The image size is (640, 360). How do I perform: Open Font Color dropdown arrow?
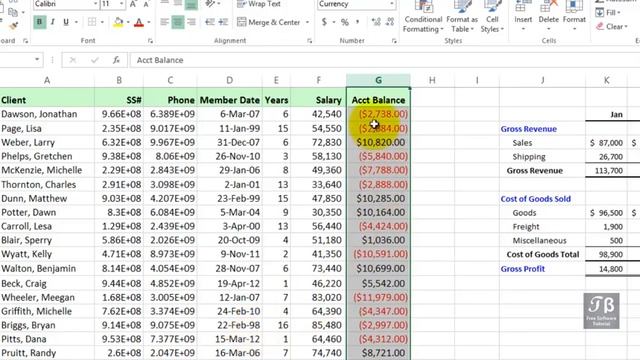click(x=149, y=22)
